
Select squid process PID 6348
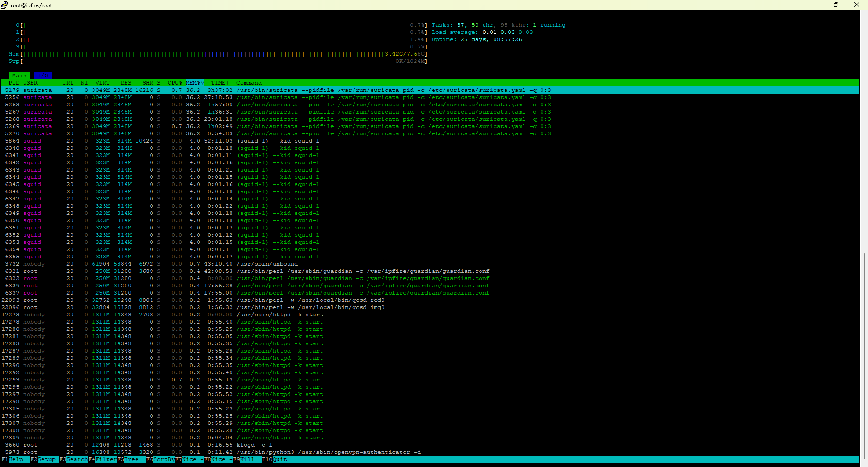pos(429,206)
